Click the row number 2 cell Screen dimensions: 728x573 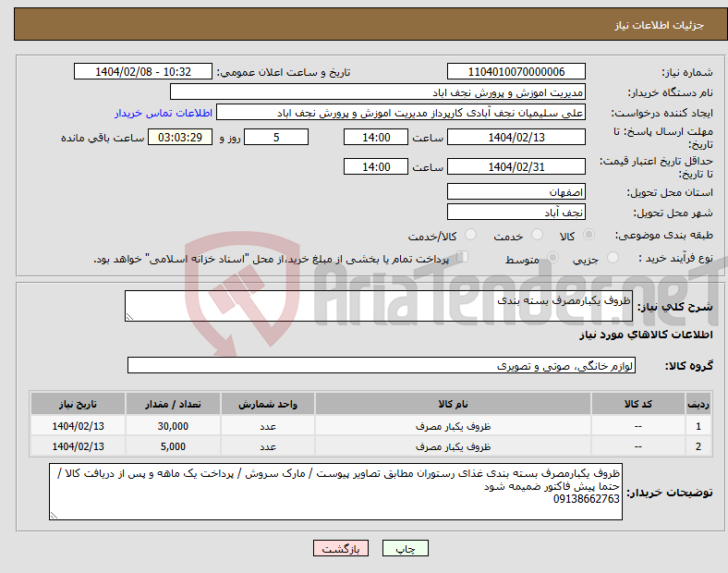(x=698, y=446)
